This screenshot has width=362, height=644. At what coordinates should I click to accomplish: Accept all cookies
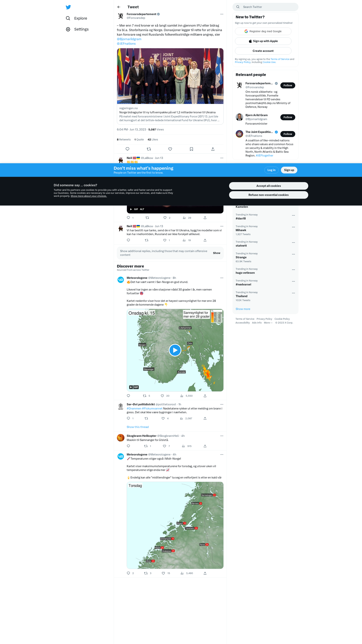pos(268,186)
